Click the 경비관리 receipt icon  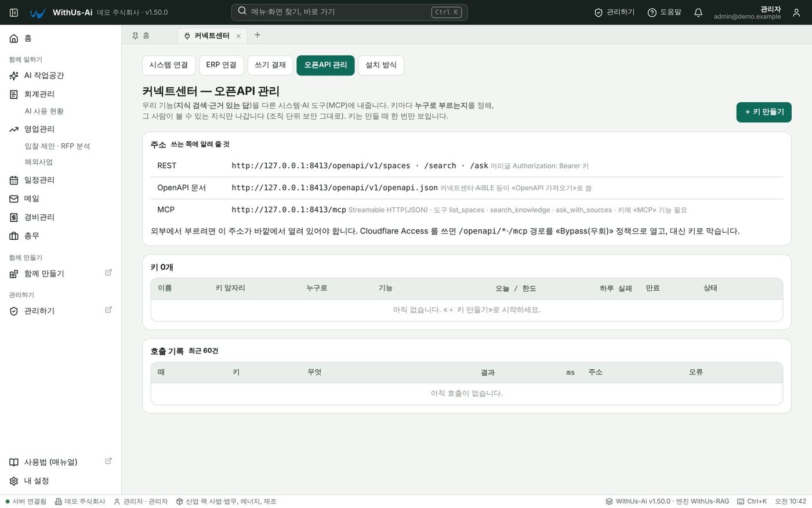pos(14,217)
